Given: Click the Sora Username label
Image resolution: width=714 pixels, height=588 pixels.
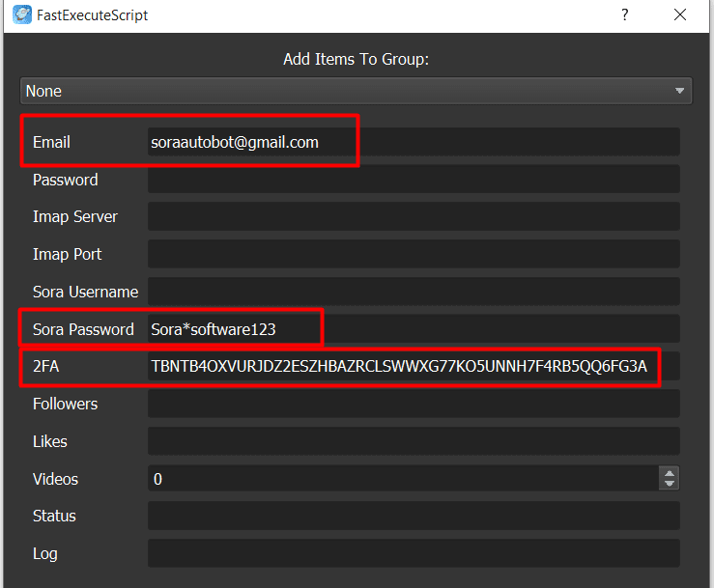Looking at the screenshot, I should pyautogui.click(x=86, y=292).
